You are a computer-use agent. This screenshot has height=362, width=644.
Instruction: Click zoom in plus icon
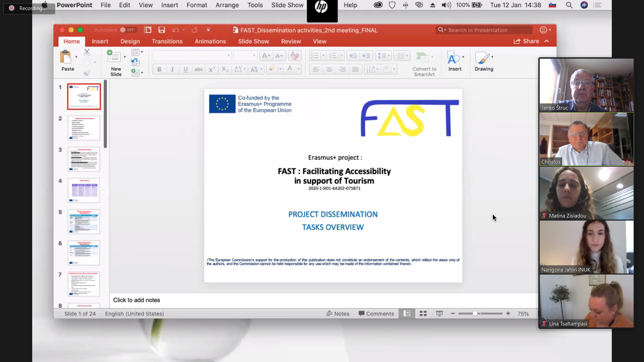point(508,313)
